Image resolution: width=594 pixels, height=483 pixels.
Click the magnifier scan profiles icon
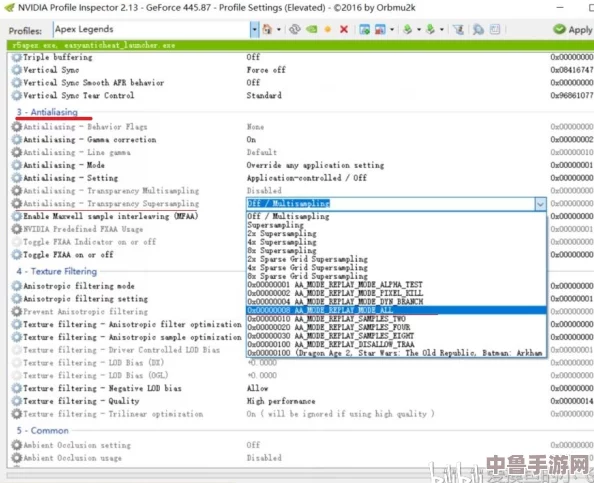coord(478,30)
